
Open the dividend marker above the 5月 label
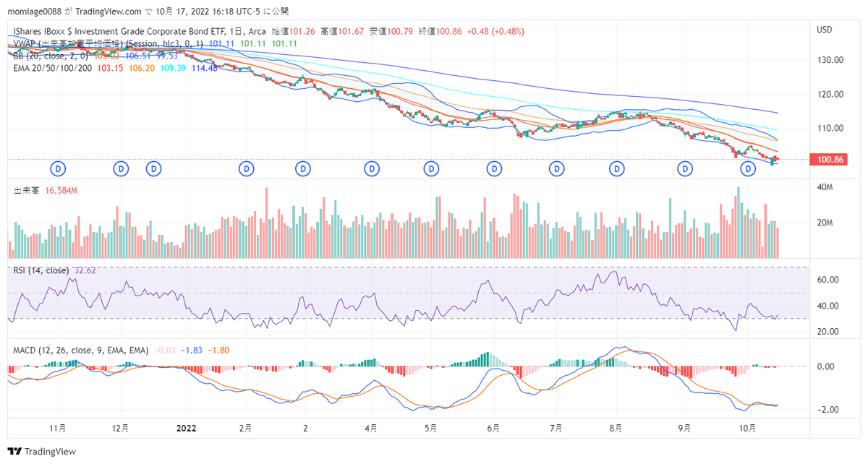point(431,168)
